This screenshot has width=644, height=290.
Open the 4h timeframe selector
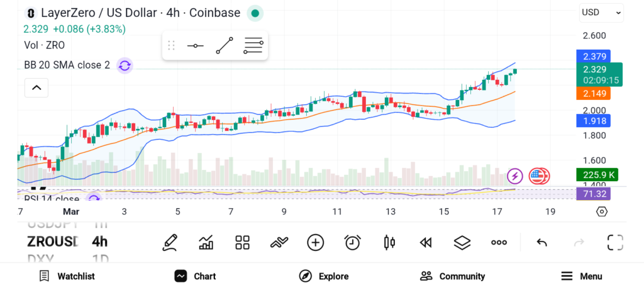[99, 242]
